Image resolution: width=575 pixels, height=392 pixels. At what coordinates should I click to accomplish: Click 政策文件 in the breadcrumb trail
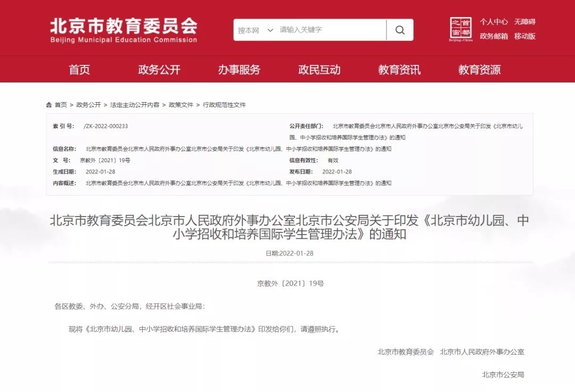point(181,105)
